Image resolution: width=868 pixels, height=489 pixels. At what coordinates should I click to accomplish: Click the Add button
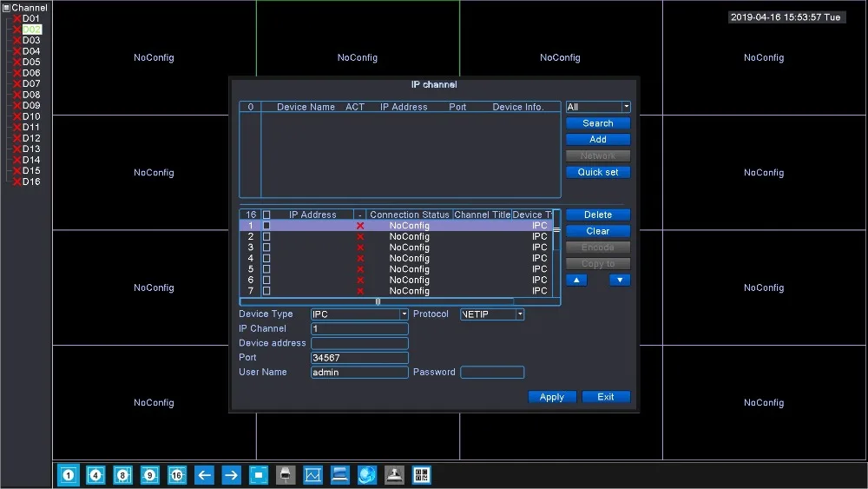tap(598, 140)
